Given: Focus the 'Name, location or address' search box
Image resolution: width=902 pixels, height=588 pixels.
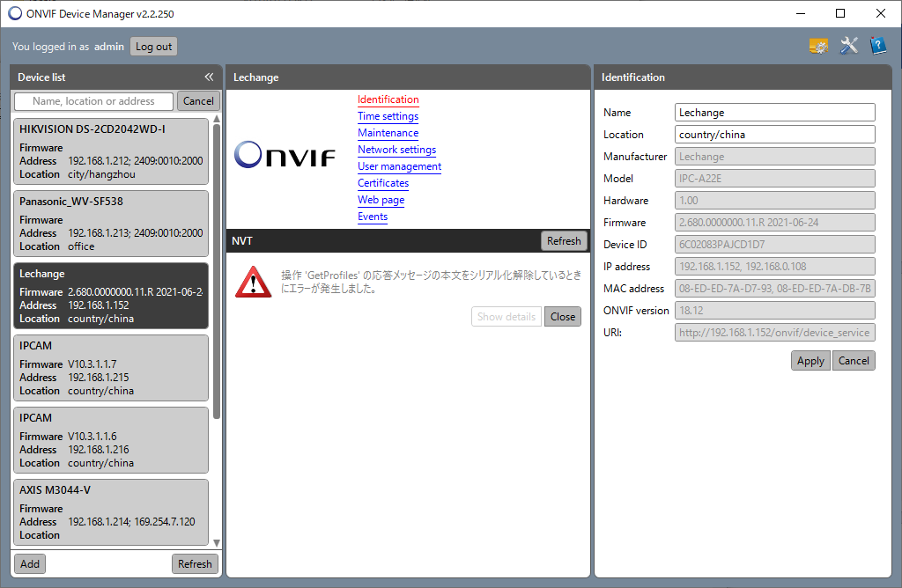Looking at the screenshot, I should (93, 101).
